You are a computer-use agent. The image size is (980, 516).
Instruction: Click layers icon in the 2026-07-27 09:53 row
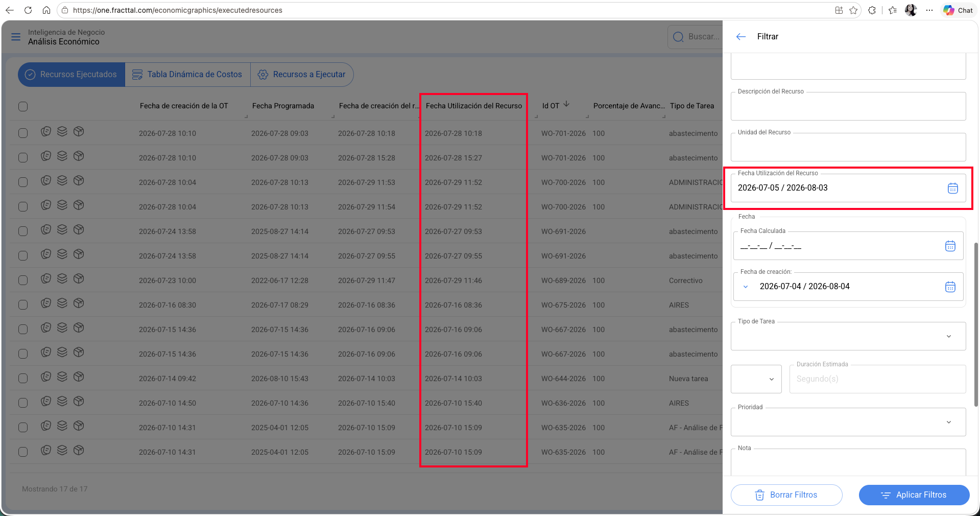[62, 230]
